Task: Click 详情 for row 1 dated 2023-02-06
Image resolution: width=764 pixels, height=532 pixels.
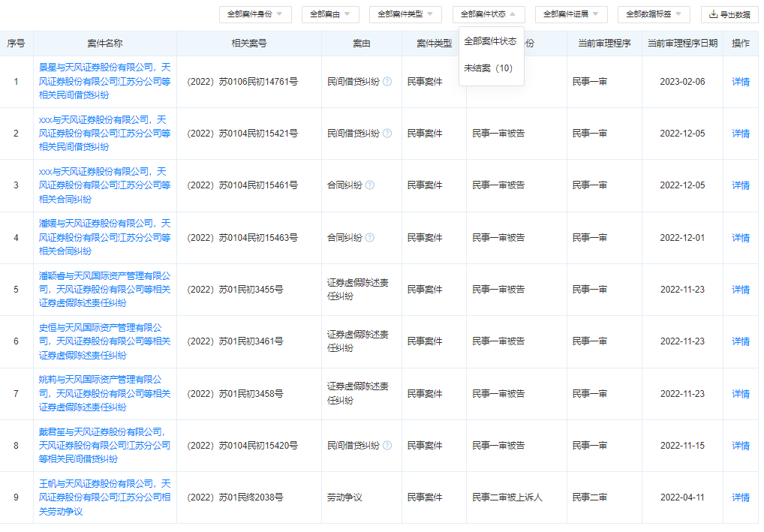Action: coord(741,82)
